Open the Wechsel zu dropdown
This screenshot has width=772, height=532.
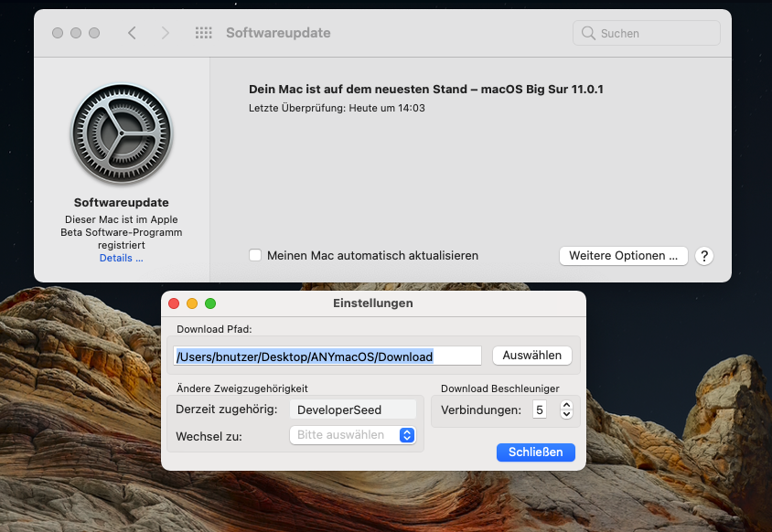(x=352, y=435)
